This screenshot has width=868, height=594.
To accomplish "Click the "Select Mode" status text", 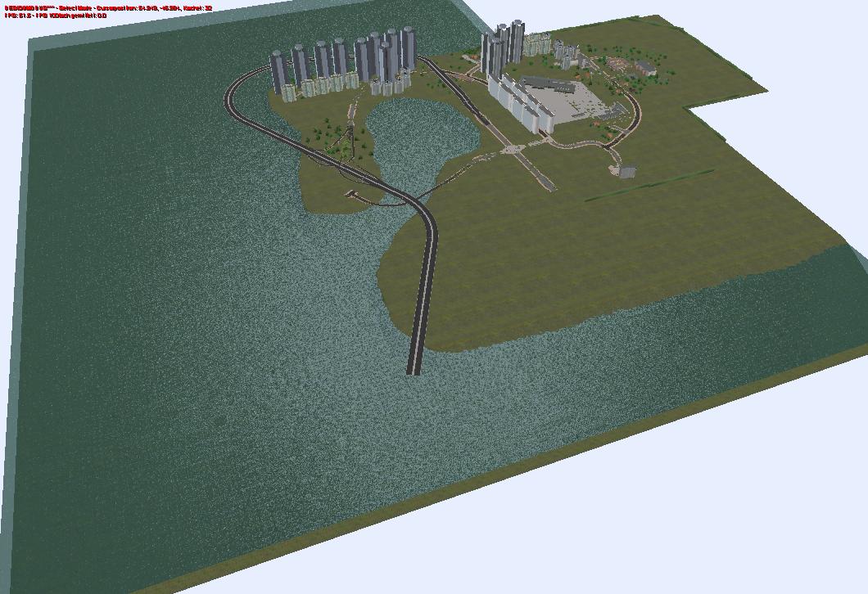I will pyautogui.click(x=75, y=8).
